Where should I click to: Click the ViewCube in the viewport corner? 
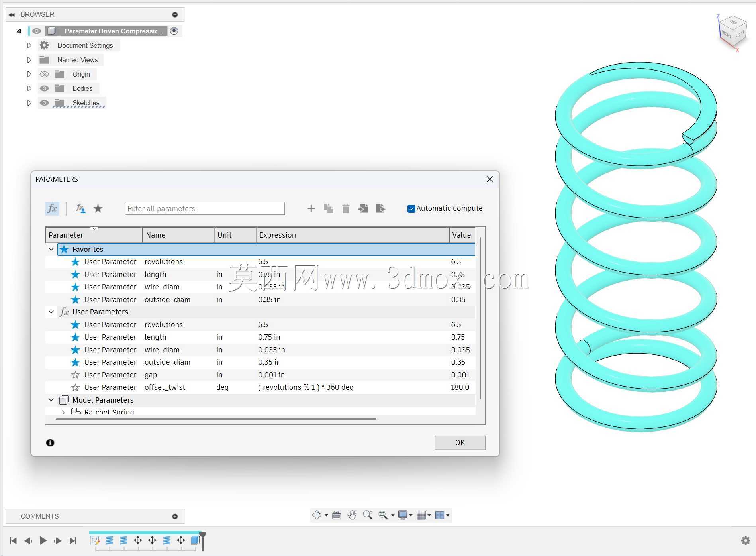tap(732, 33)
